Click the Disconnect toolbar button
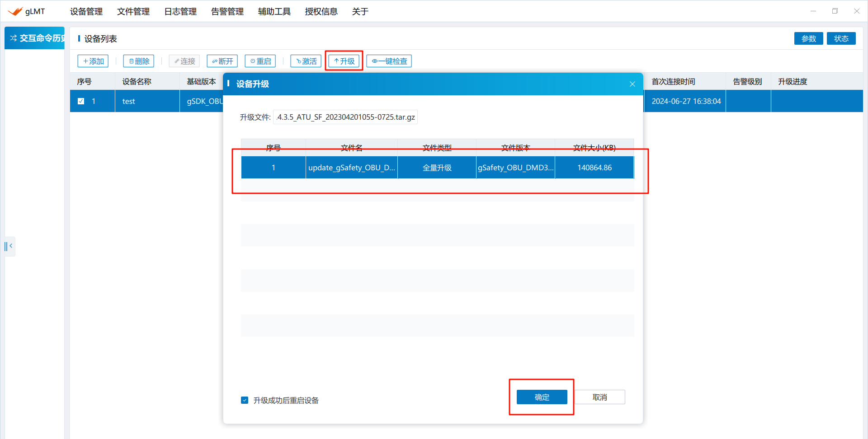 click(222, 61)
